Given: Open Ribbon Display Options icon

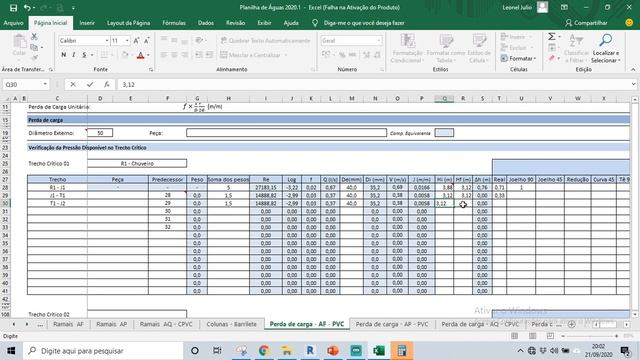Looking at the screenshot, I should click(x=564, y=7).
